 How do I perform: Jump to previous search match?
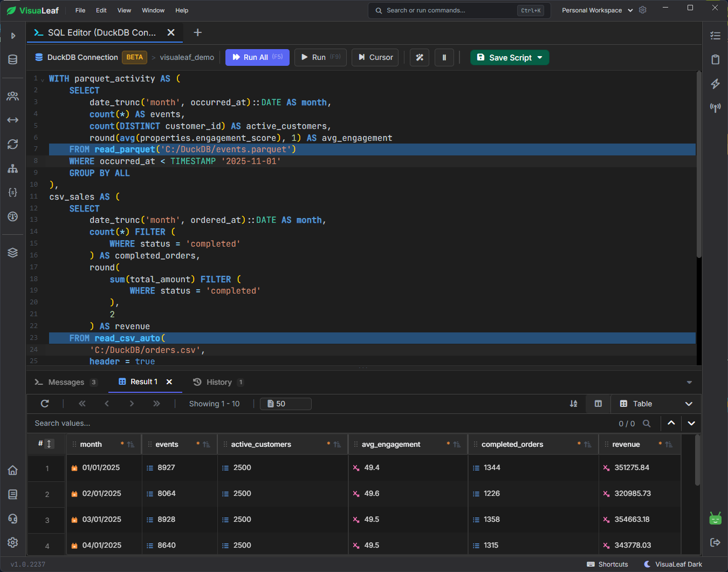point(671,424)
